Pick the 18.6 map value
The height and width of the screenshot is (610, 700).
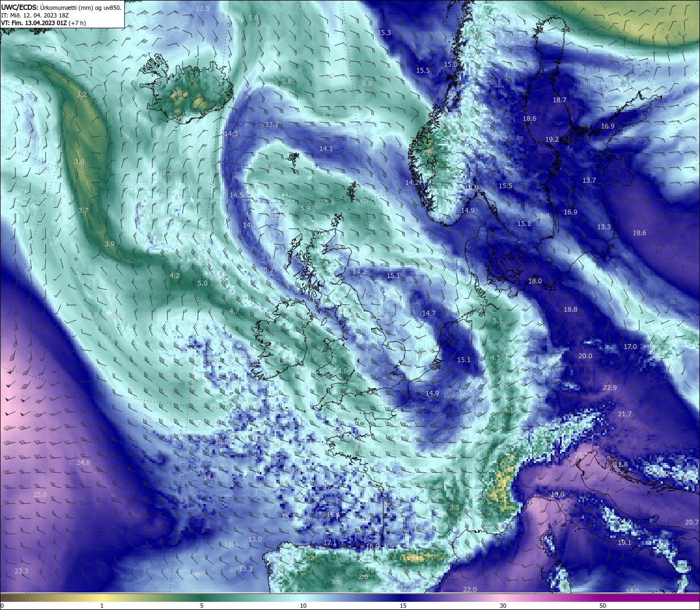(x=529, y=119)
